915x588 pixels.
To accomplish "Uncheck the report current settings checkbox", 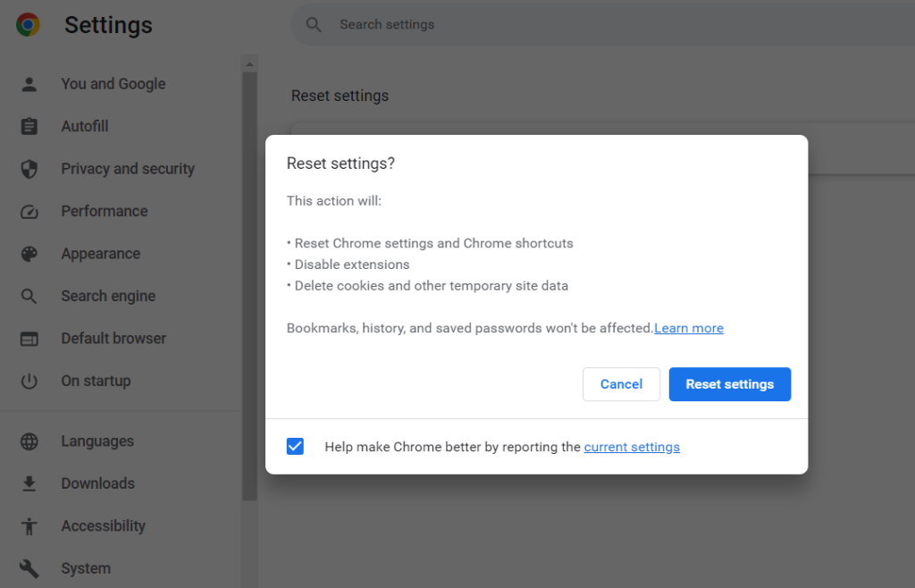I will [295, 447].
